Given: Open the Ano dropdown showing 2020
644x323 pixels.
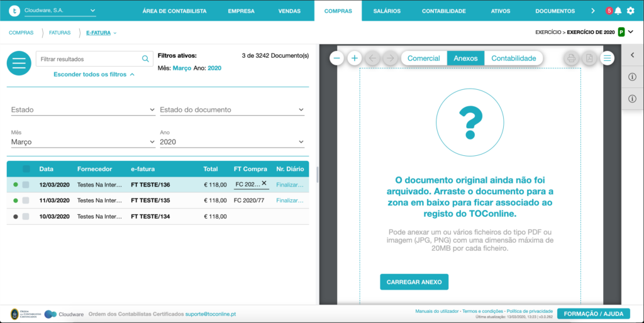Looking at the screenshot, I should tap(232, 141).
